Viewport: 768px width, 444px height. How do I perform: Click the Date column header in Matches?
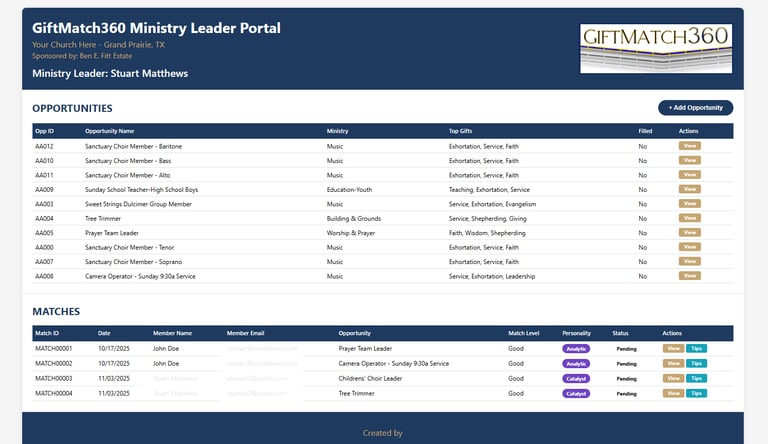[x=104, y=333]
